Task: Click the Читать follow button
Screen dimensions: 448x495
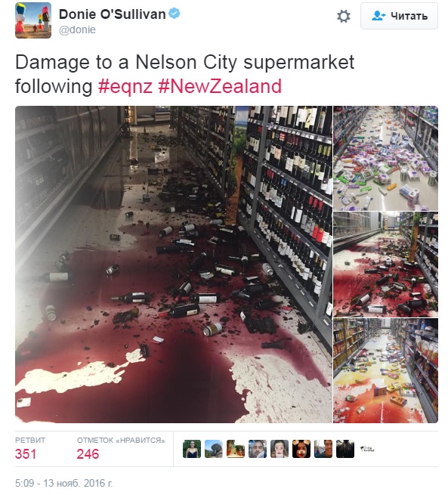Action: coord(399,16)
